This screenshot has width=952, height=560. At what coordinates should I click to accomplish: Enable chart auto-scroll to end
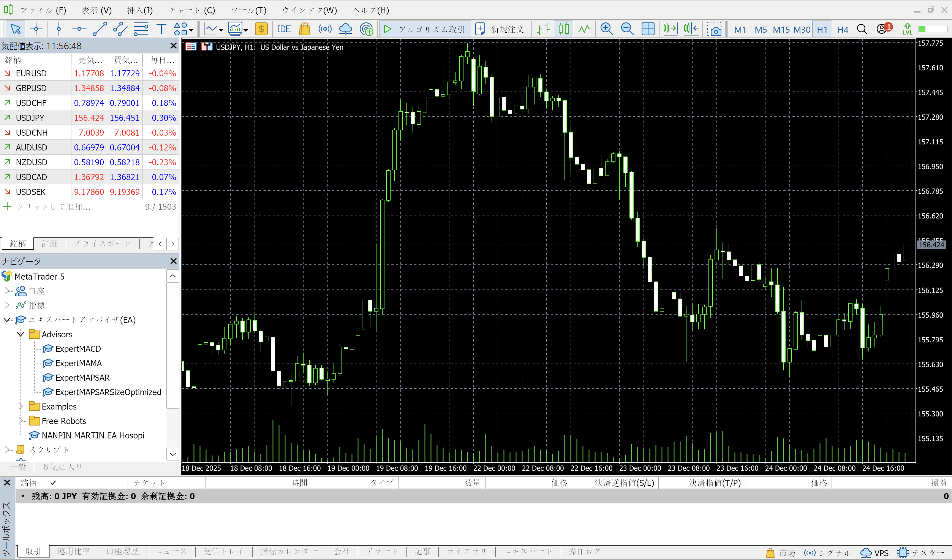coord(671,29)
